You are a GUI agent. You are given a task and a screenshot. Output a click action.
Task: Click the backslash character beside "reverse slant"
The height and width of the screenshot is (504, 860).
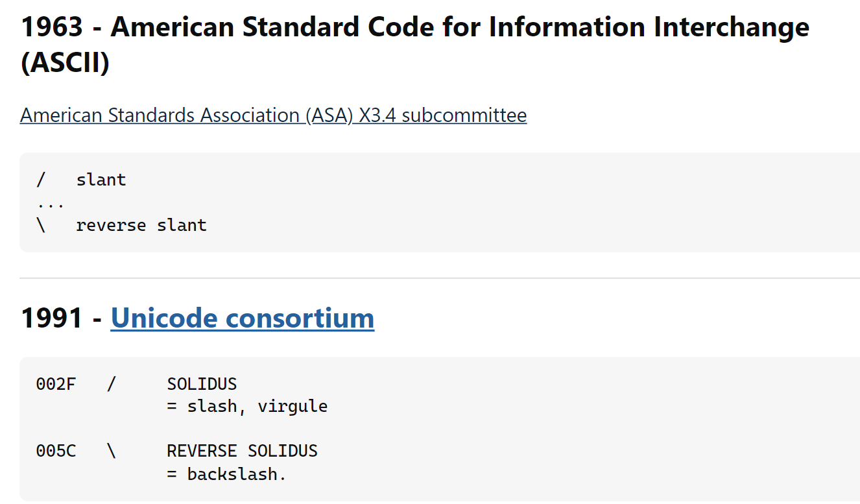(x=42, y=225)
